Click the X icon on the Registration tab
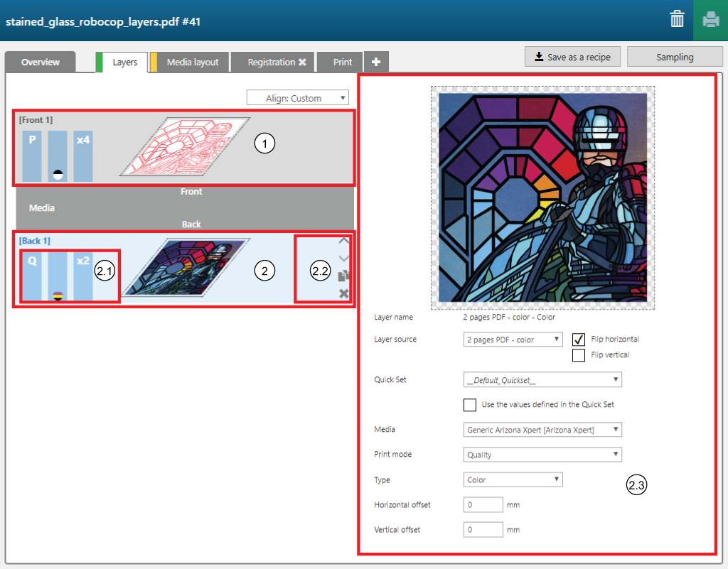This screenshot has height=569, width=728. (x=302, y=62)
